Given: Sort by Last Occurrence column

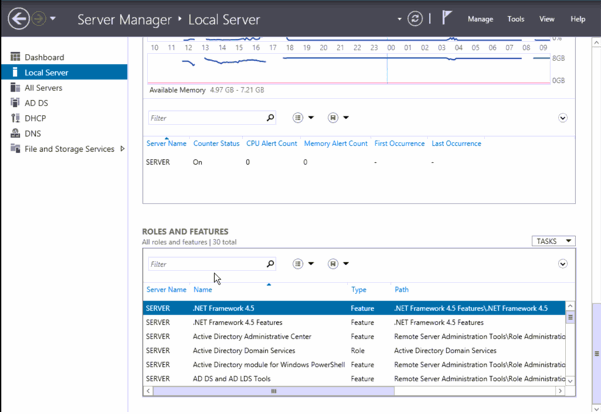Looking at the screenshot, I should click(x=456, y=143).
